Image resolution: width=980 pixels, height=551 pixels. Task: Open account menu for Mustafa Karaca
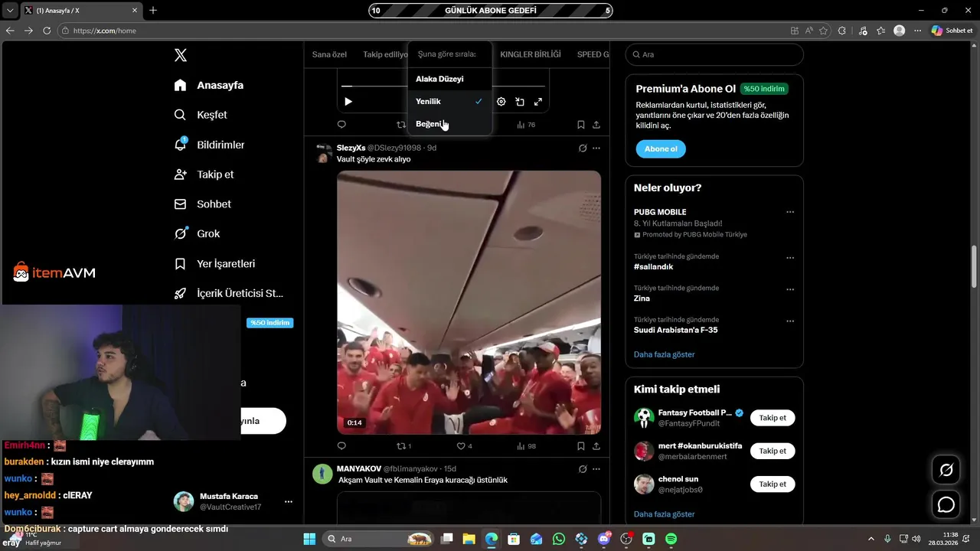pos(234,501)
